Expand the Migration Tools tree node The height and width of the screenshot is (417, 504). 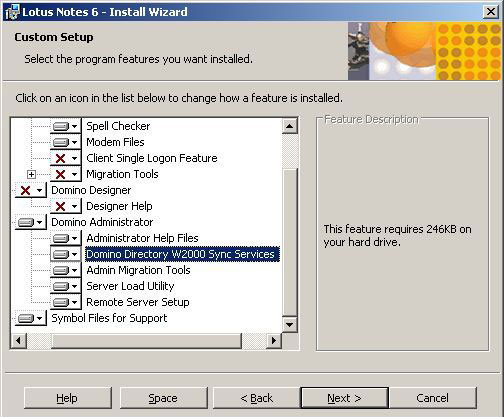31,174
